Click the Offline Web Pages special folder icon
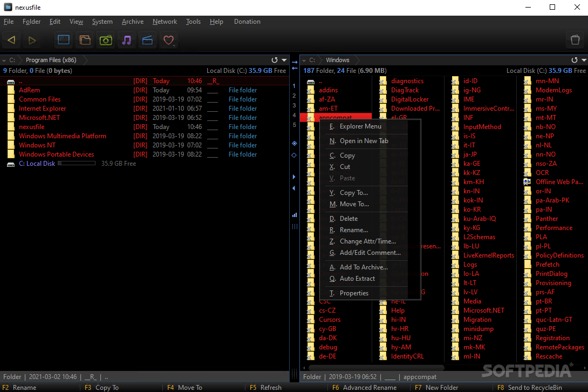 click(x=527, y=182)
